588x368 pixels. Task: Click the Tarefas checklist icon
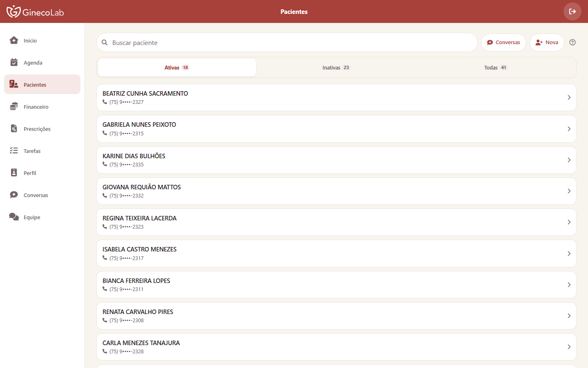click(x=14, y=150)
